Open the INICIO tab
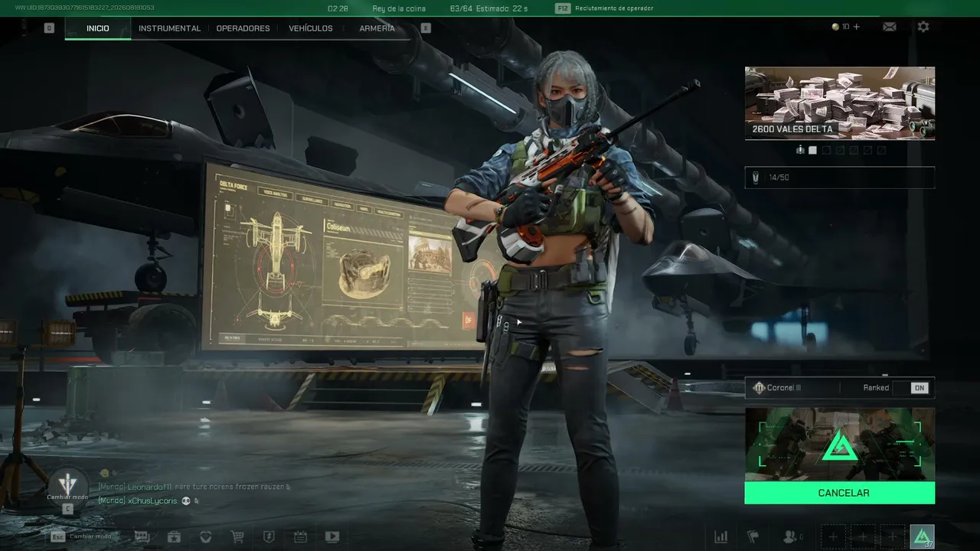Viewport: 980px width, 551px height. point(97,28)
